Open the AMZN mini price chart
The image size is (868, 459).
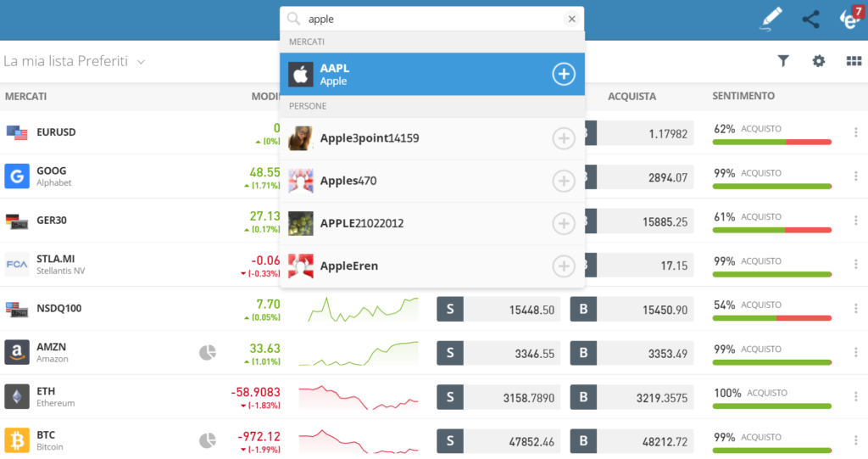pyautogui.click(x=359, y=353)
